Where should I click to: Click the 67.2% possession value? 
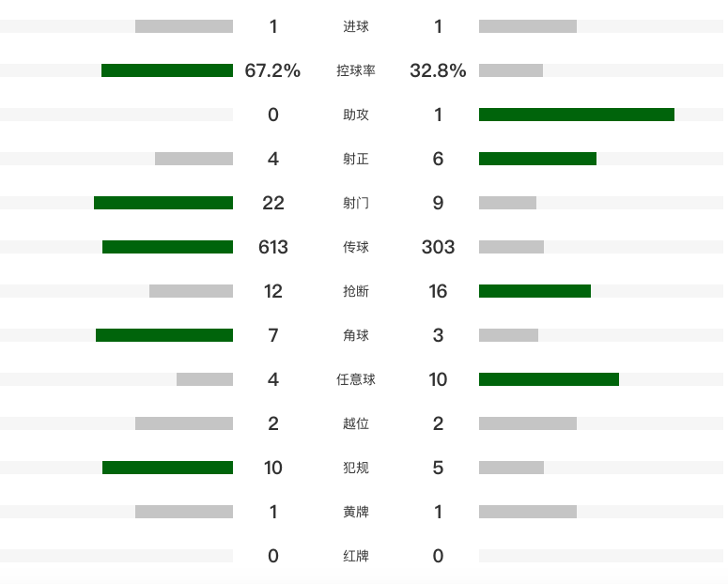[x=272, y=70]
